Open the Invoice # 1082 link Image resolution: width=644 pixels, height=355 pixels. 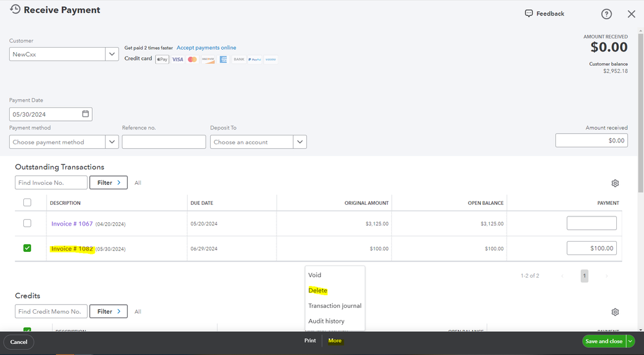pos(72,249)
